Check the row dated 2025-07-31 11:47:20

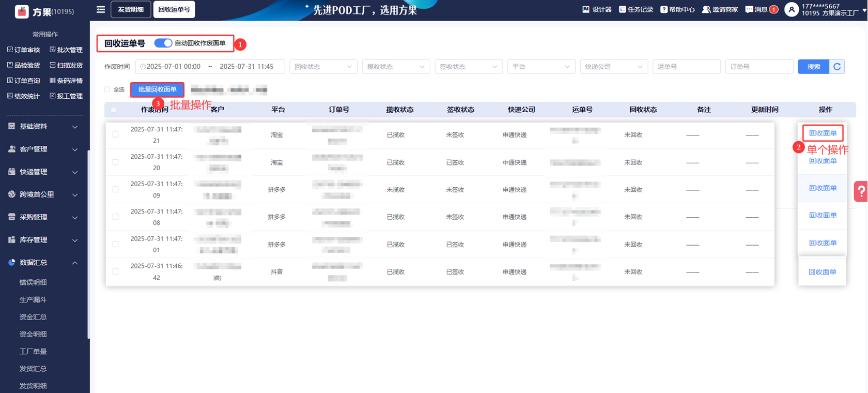pos(116,162)
